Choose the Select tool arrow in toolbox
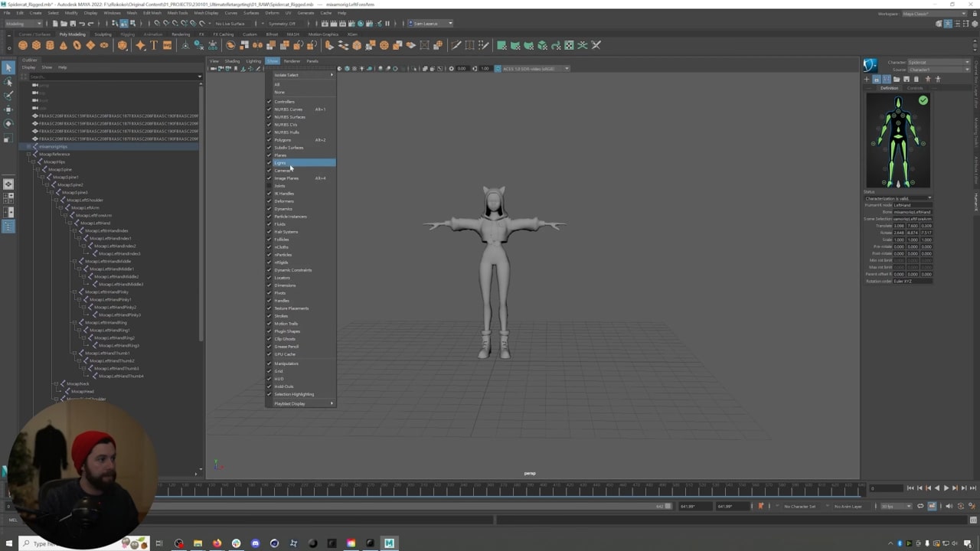980x551 pixels. click(8, 68)
